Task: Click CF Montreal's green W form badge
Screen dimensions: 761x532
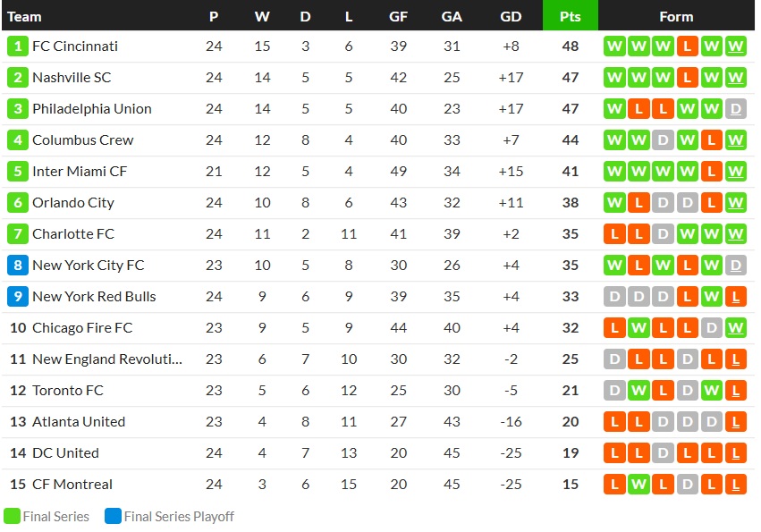Action: tap(638, 485)
